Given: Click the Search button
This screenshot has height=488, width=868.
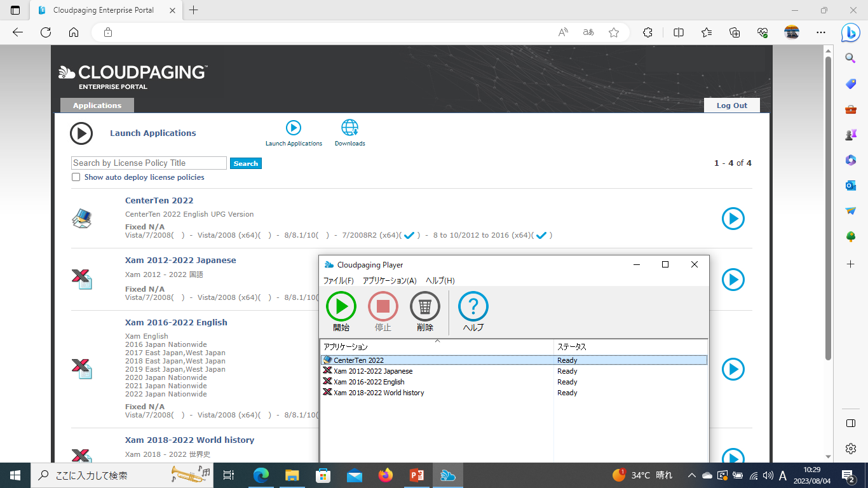Looking at the screenshot, I should (245, 163).
